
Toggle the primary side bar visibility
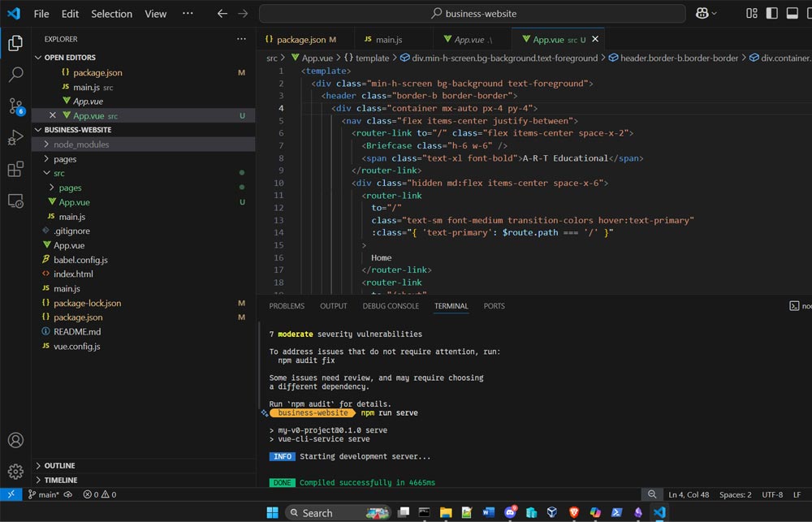click(x=771, y=13)
